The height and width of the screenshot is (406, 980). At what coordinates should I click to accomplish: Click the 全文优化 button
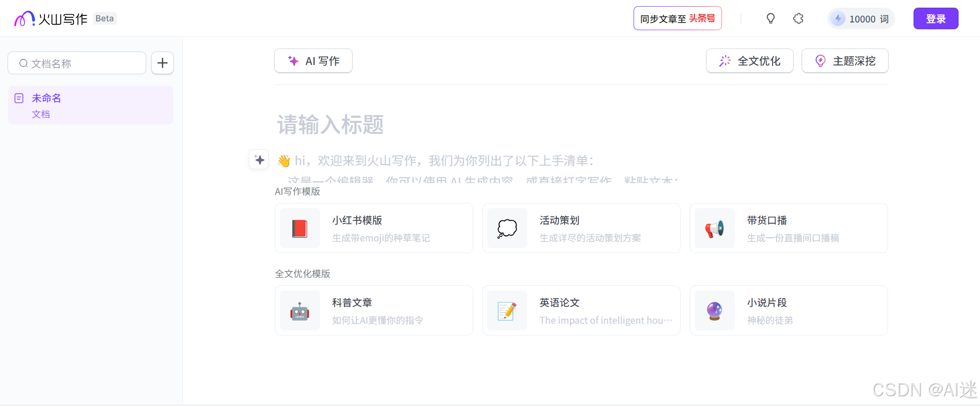pyautogui.click(x=750, y=61)
